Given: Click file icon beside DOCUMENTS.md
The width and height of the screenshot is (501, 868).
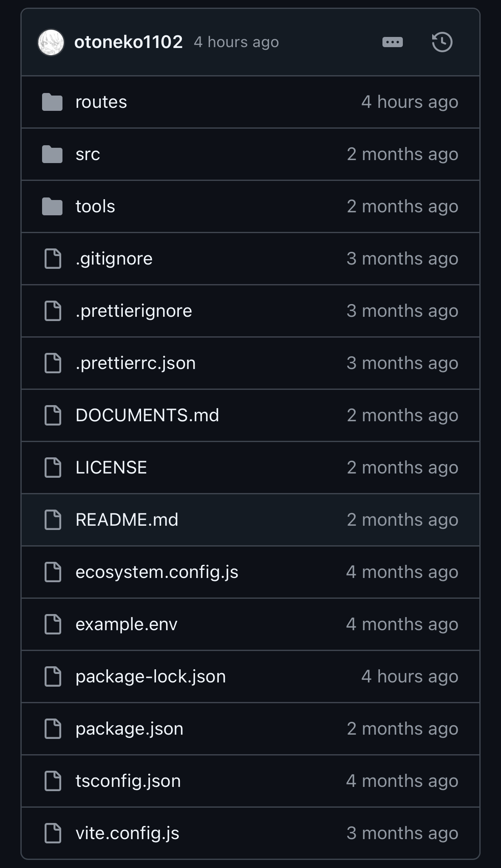Looking at the screenshot, I should click(53, 415).
